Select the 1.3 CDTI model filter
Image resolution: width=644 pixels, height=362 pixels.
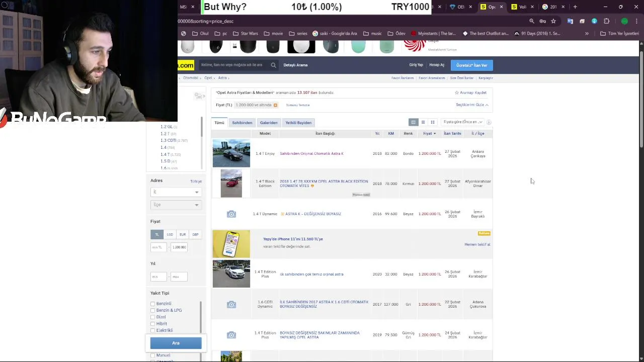tap(168, 140)
